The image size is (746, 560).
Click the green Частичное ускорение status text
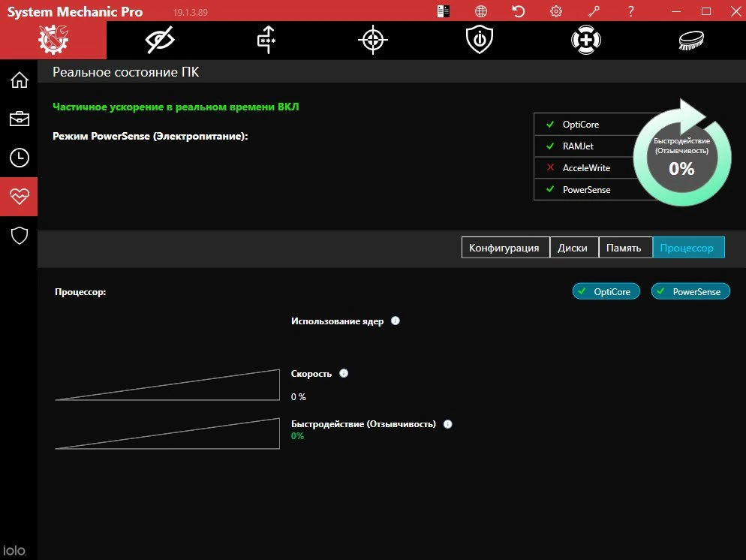coord(176,107)
